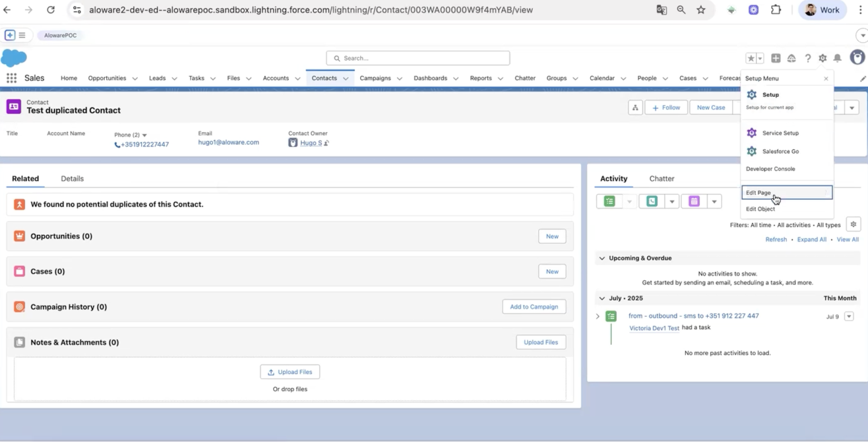Click the New Task green icon
This screenshot has height=442, width=868.
click(610, 201)
